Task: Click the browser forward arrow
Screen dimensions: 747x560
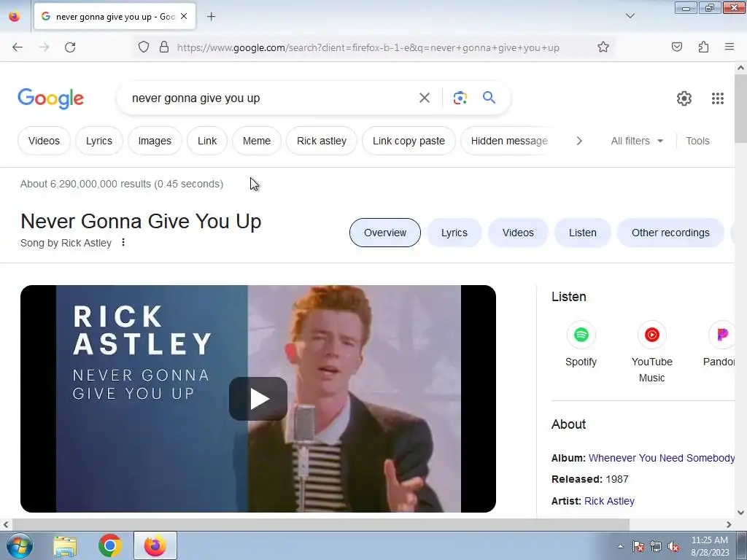Action: (x=44, y=47)
